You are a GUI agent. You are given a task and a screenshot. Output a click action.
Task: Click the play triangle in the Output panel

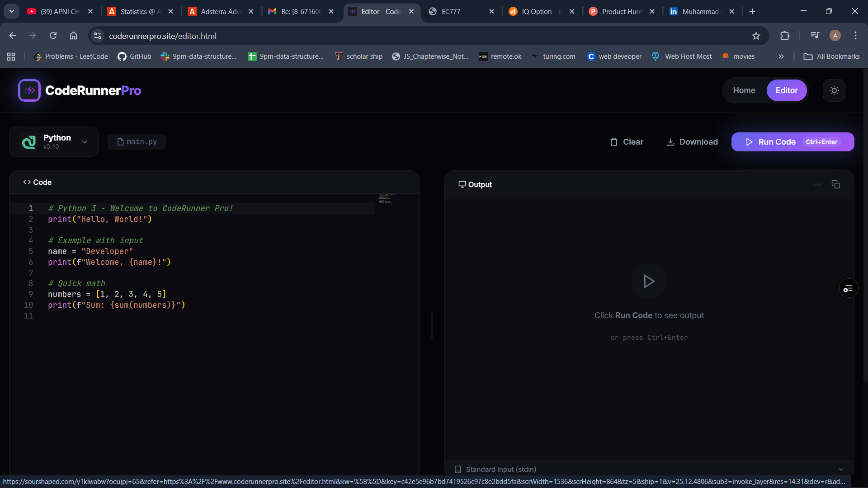pos(648,281)
